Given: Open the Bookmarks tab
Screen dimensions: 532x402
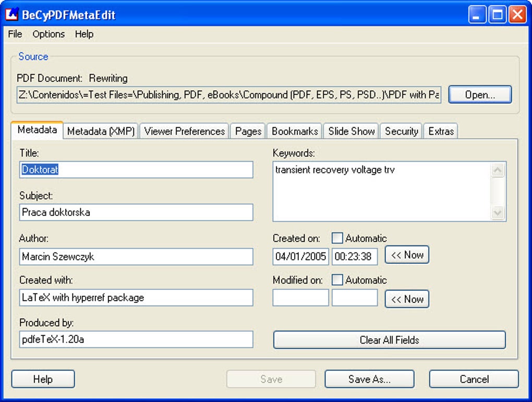Looking at the screenshot, I should (295, 131).
